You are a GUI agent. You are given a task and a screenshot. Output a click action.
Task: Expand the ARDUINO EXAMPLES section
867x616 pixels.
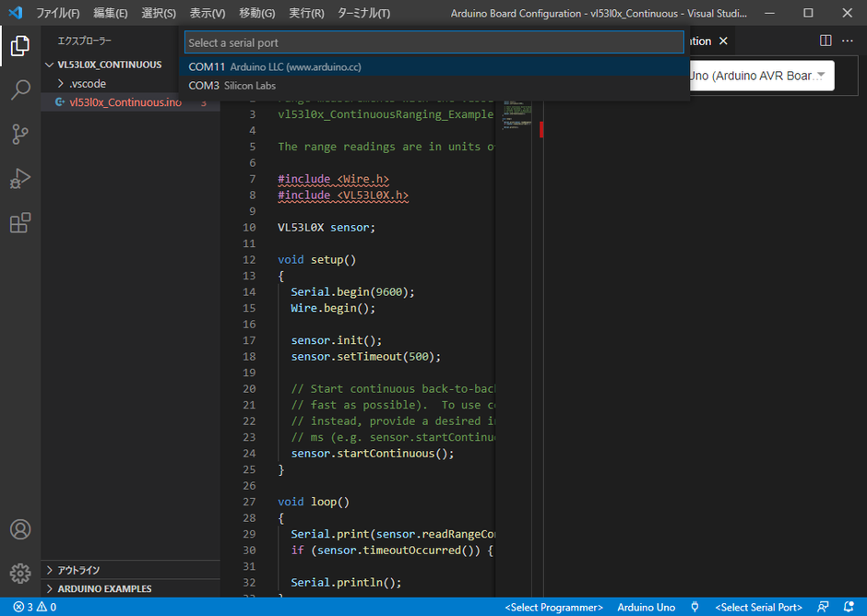coord(104,588)
